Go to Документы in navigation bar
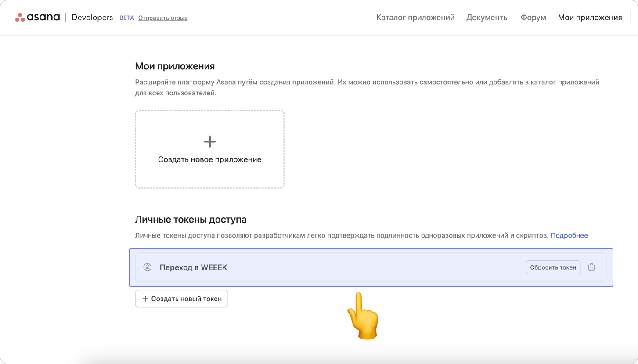 click(487, 18)
